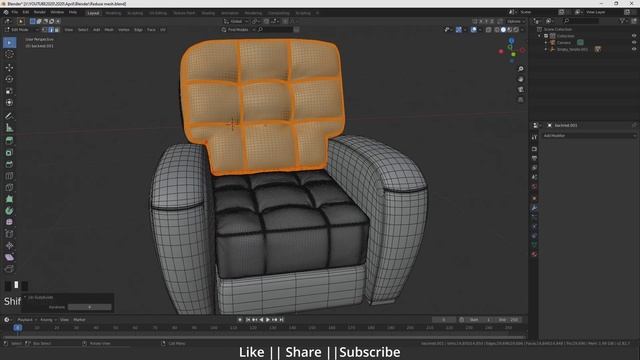Click the Iterations value field
This screenshot has width=640, height=360.
click(x=89, y=307)
